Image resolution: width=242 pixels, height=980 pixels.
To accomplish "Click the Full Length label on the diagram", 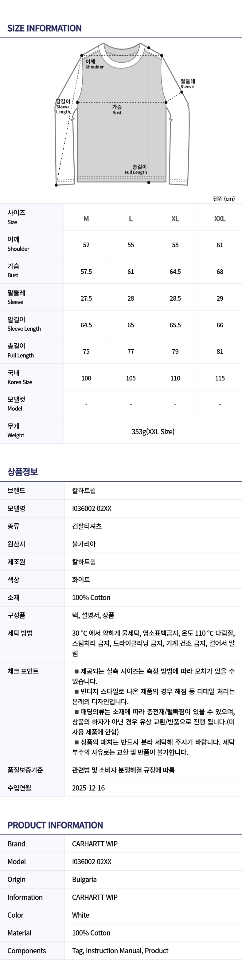I will pos(136,170).
